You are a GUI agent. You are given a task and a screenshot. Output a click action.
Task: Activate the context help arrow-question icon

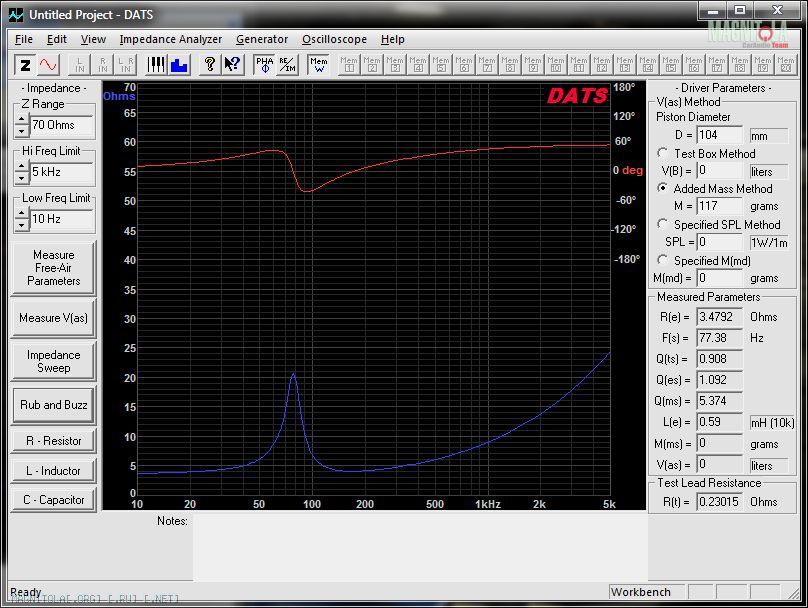(x=232, y=65)
